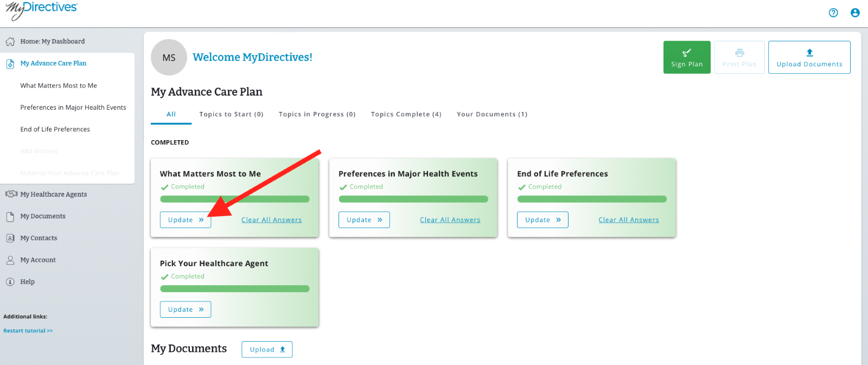This screenshot has height=365, width=868.
Task: Click the MyDirectives logo
Action: [x=42, y=10]
